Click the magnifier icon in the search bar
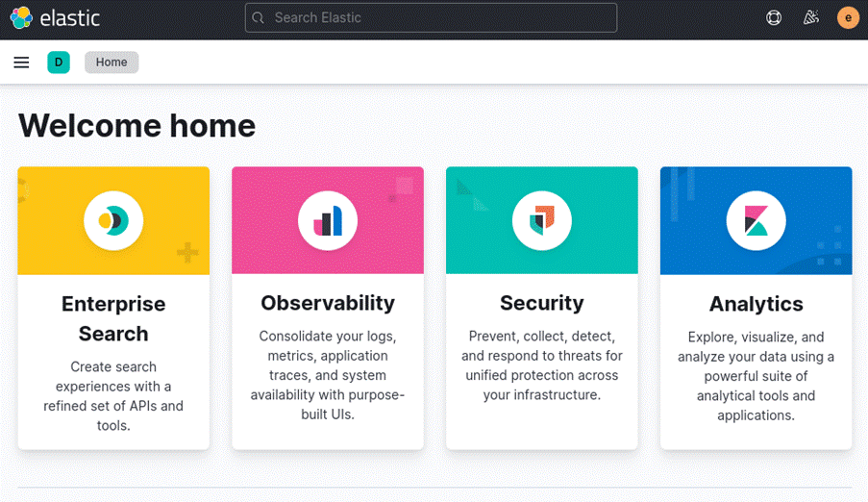Screen dimensions: 868x502 coord(258,17)
